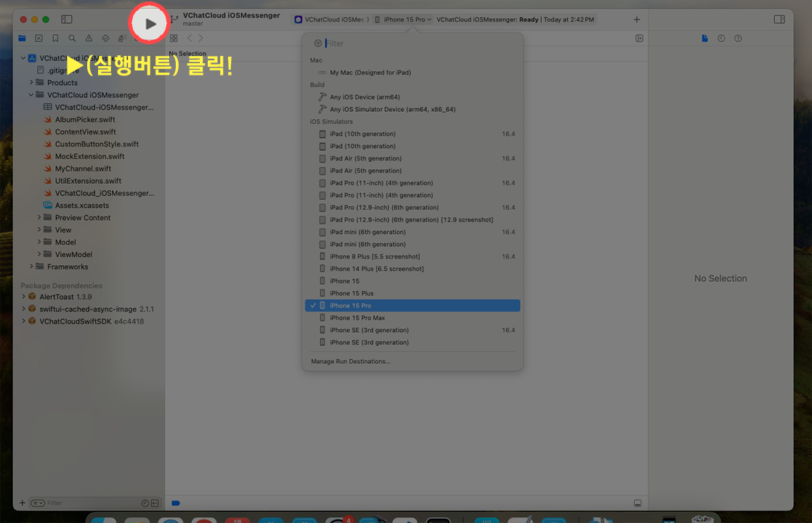Click the destination Filter field
This screenshot has height=523, width=812.
[x=418, y=44]
